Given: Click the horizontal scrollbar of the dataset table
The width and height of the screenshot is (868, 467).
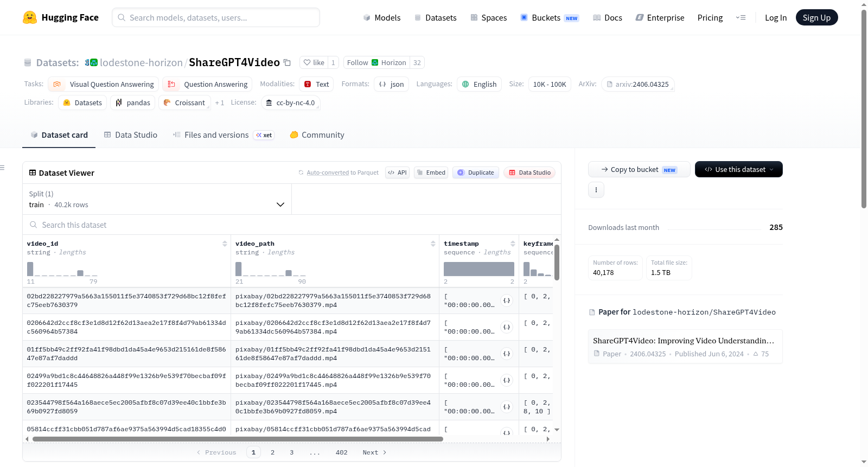Looking at the screenshot, I should [x=238, y=439].
